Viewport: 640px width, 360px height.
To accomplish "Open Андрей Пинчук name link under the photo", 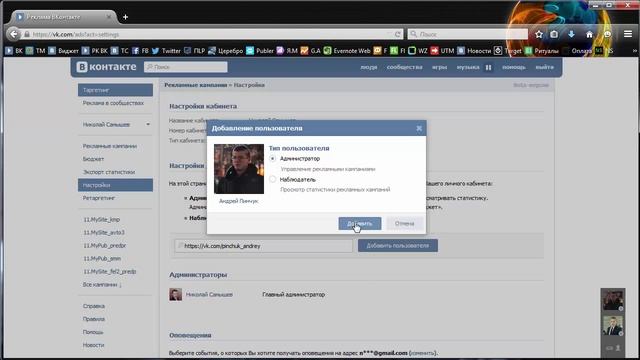I will 238,201.
